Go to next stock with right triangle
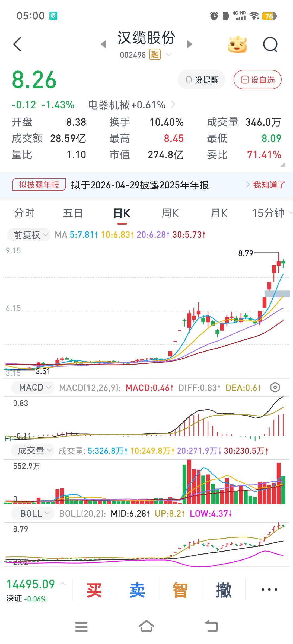Viewport: 293px width, 644px height. coord(189,44)
